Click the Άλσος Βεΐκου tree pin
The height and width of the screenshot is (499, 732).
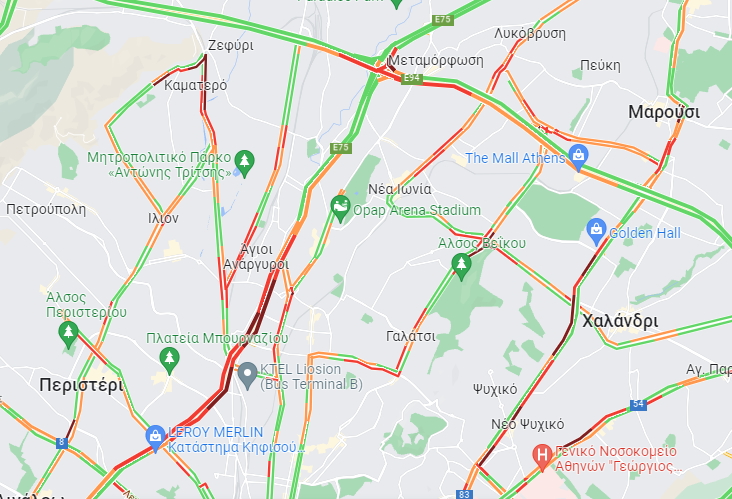(461, 267)
